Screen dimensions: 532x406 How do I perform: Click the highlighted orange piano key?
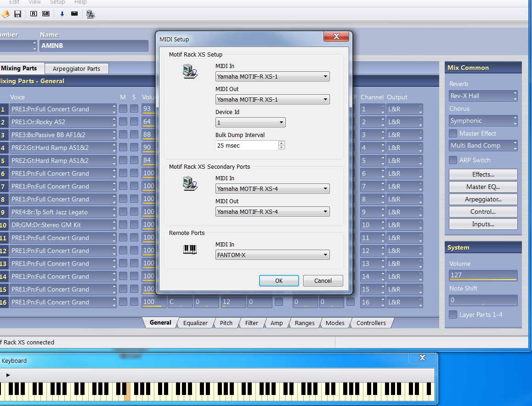pos(127,392)
